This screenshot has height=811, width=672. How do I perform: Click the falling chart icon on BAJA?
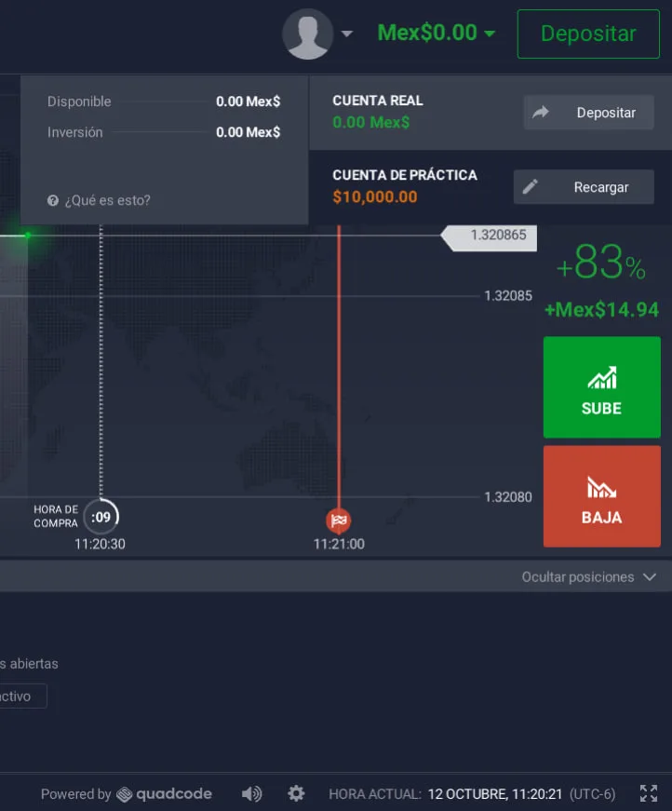click(601, 487)
